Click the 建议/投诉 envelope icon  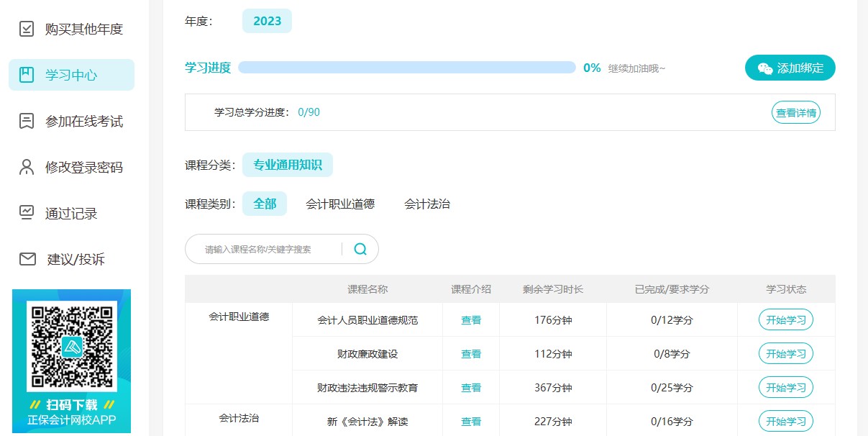pyautogui.click(x=26, y=259)
